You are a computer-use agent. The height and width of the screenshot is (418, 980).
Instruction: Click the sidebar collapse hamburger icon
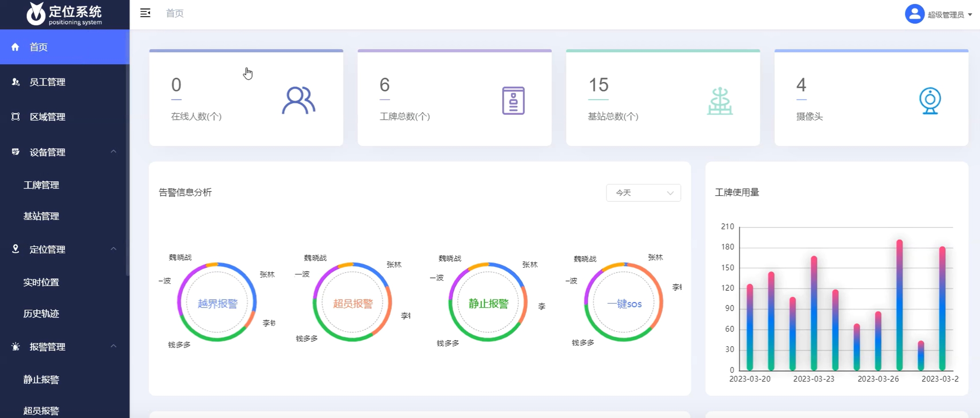(x=145, y=13)
